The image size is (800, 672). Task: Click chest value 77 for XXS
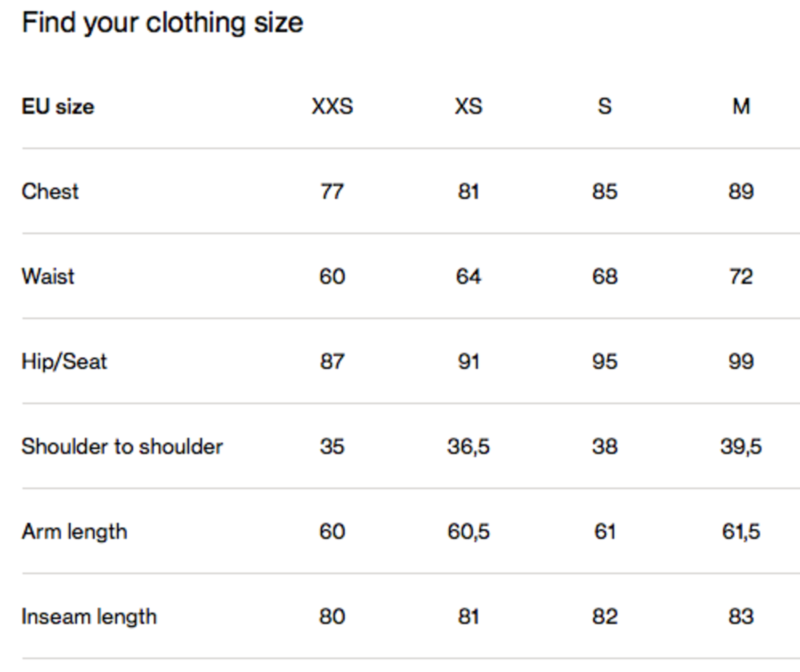(332, 192)
